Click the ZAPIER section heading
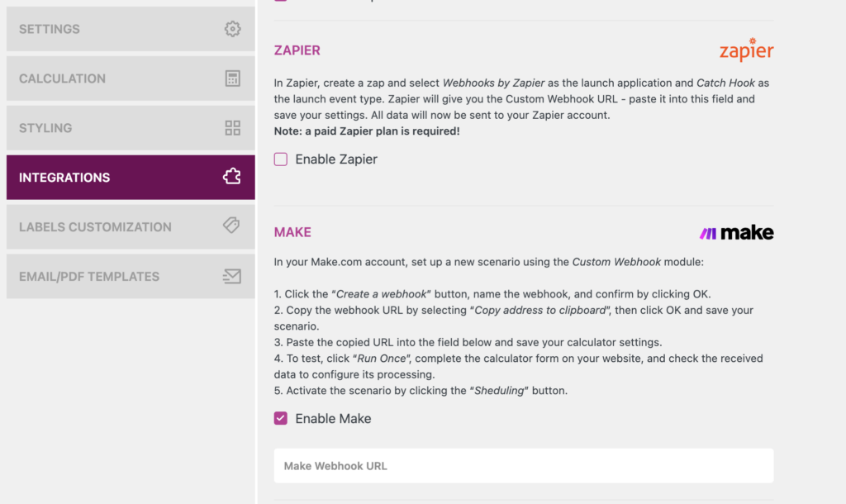Image resolution: width=846 pixels, height=504 pixels. tap(297, 50)
